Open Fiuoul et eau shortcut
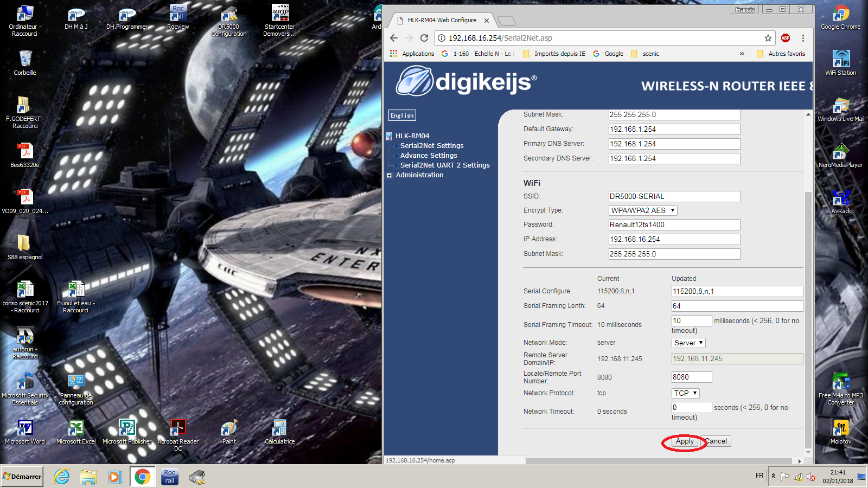Image resolution: width=868 pixels, height=488 pixels. [76, 297]
